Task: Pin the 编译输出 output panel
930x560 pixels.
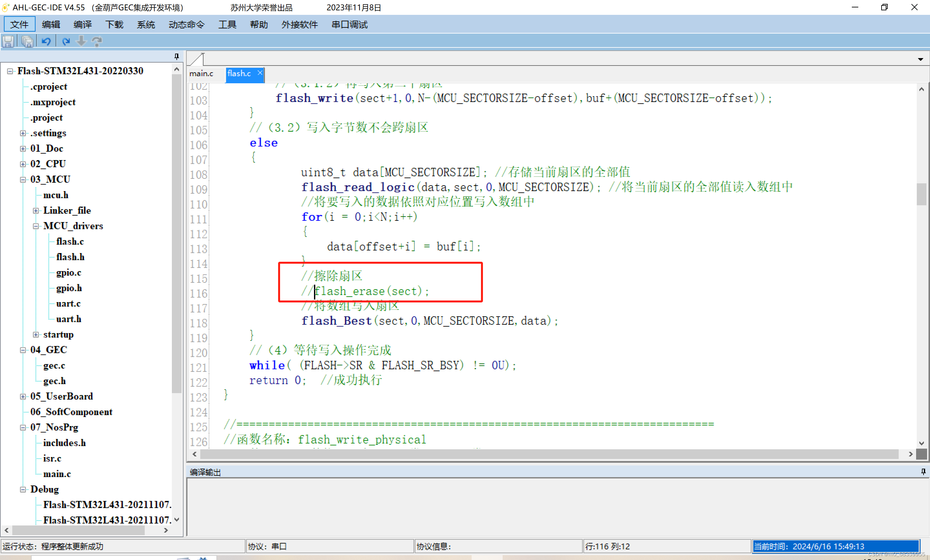Action: pyautogui.click(x=923, y=472)
